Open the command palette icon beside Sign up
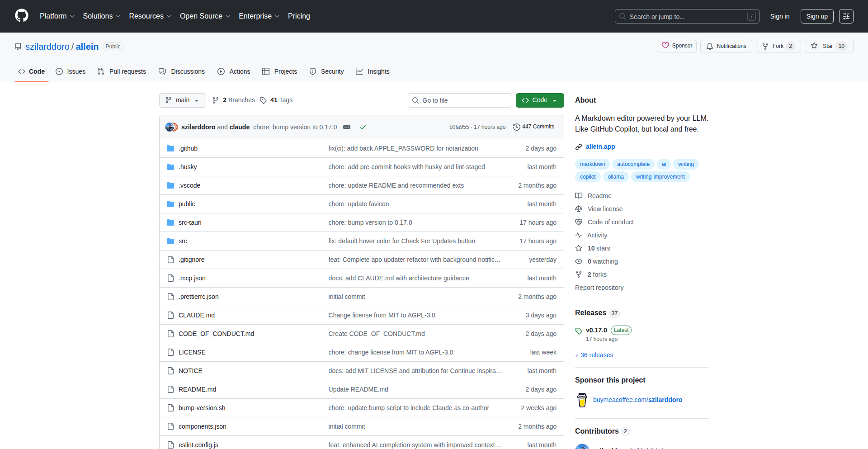Image resolution: width=868 pixels, height=449 pixels. [846, 16]
